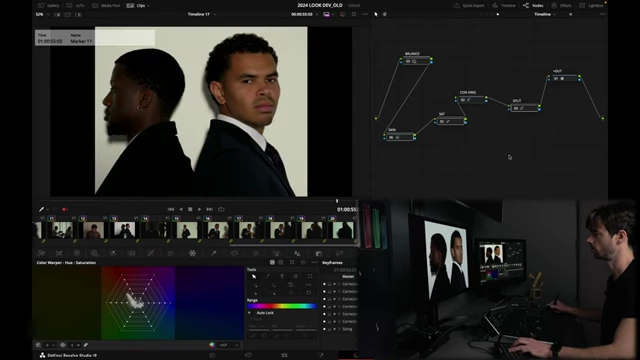Screen dimensions: 640x360
Task: Play the clip in reverse
Action: [181, 209]
